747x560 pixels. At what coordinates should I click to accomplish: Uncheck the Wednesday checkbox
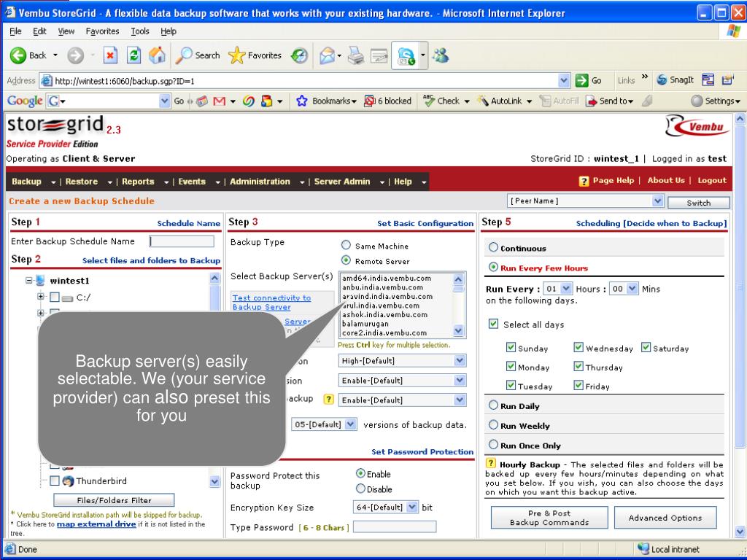(578, 347)
